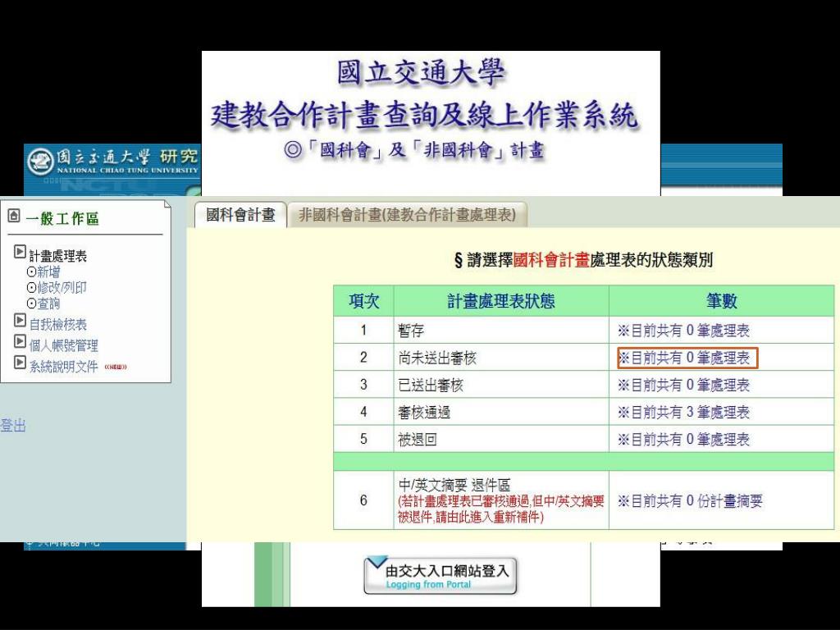The height and width of the screenshot is (630, 840).
Task: Expand the 個人帳號管理 arrow icon
Action: coord(20,341)
